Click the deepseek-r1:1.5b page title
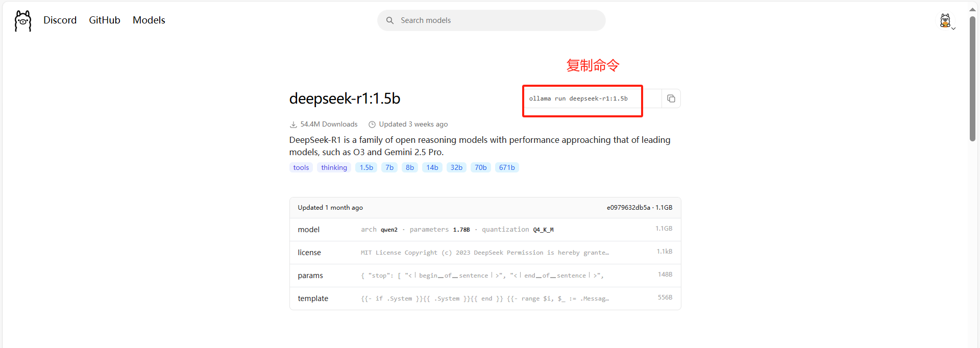 point(345,98)
